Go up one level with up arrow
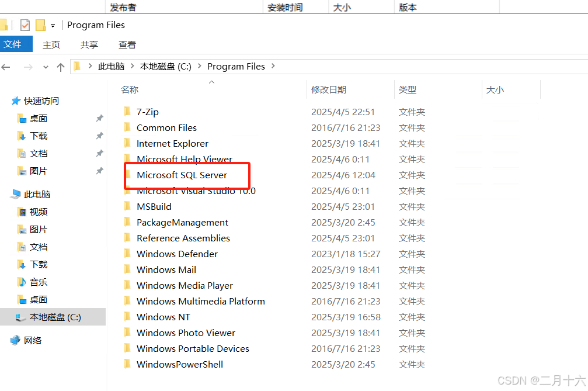 coord(60,67)
